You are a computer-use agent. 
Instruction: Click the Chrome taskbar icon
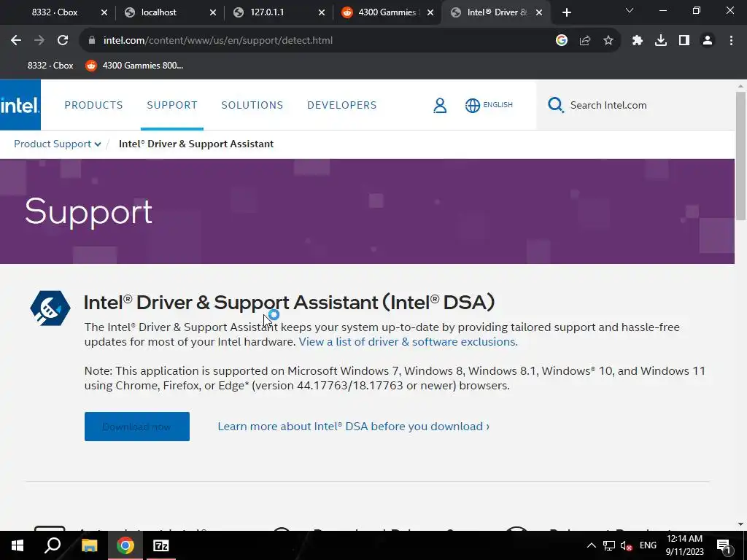125,545
